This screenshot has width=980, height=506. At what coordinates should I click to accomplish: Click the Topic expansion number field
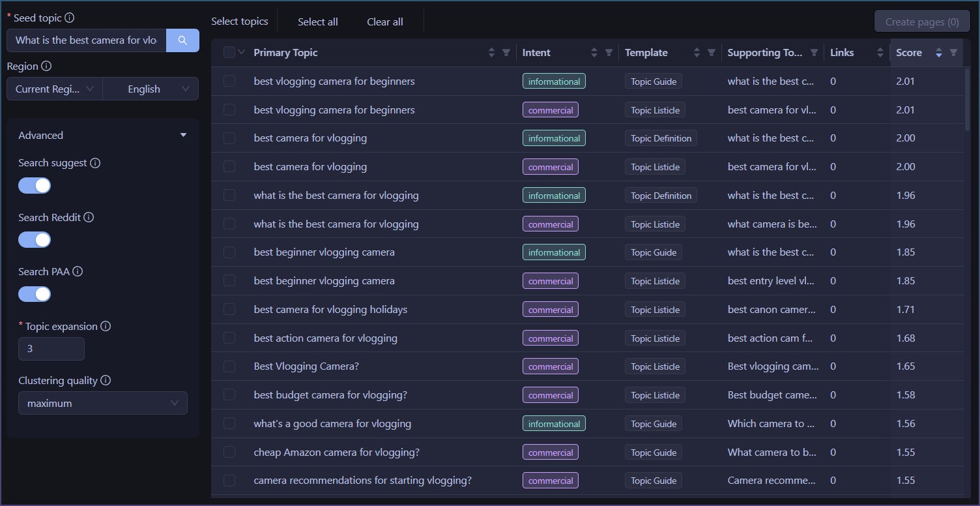pos(51,349)
